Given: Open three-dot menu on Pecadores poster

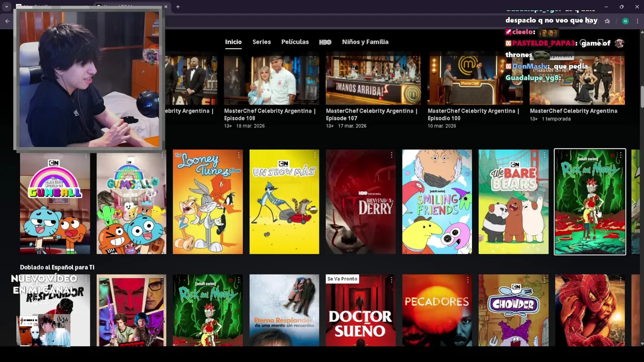Looking at the screenshot, I should click(x=468, y=281).
